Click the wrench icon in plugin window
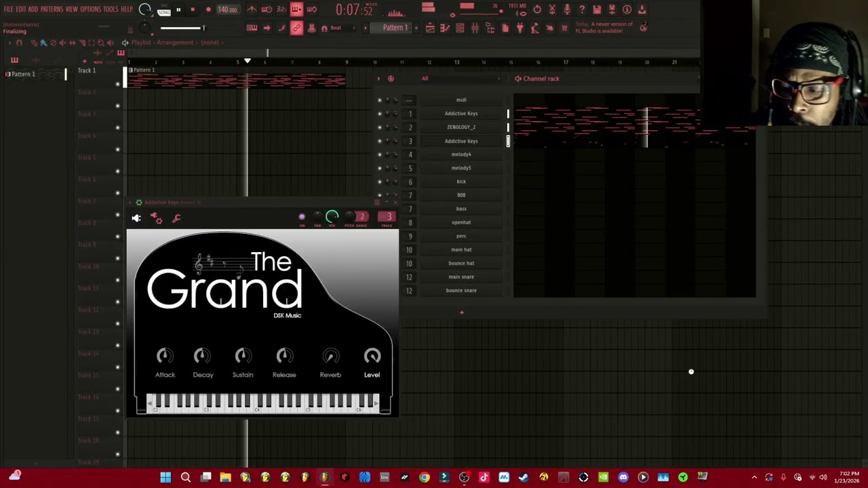868x488 pixels. pyautogui.click(x=176, y=218)
